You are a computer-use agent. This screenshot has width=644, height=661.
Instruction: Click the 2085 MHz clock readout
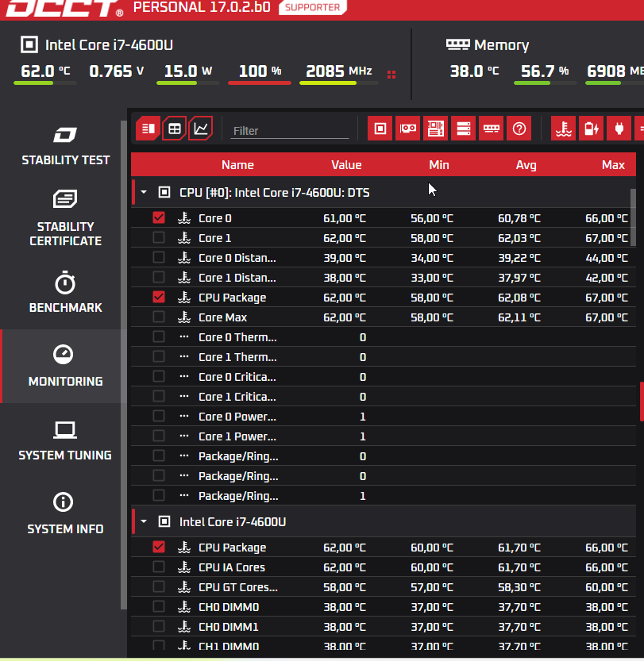click(339, 71)
